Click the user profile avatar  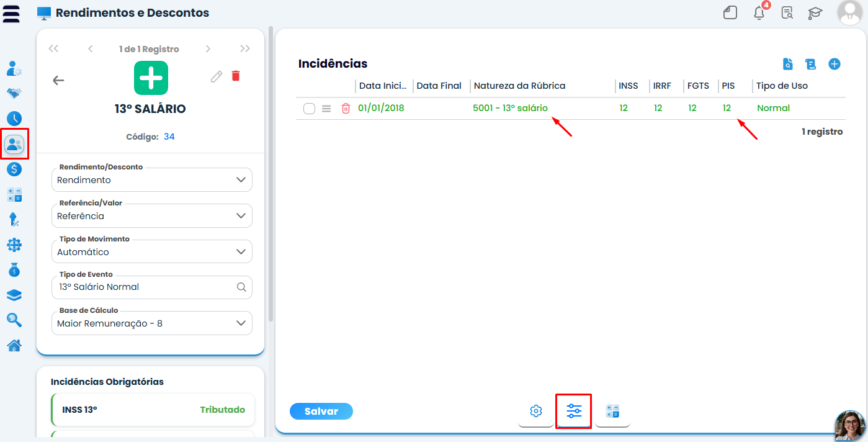point(849,12)
